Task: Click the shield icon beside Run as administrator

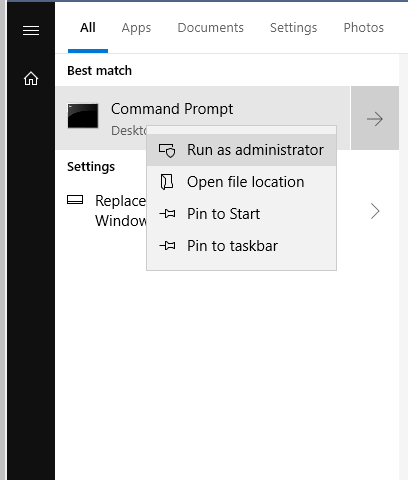Action: 167,150
